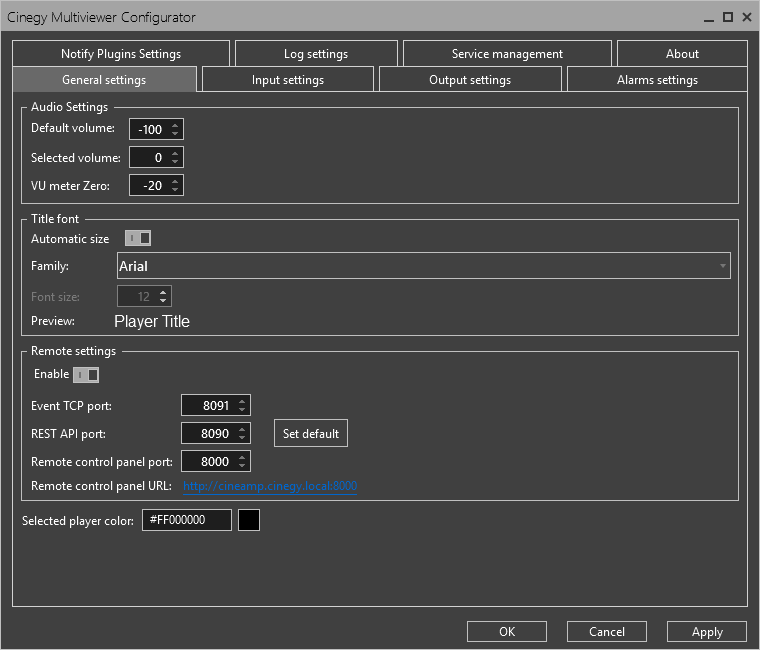Screen dimensions: 760x650
Task: Click the Set default button
Action: [311, 433]
